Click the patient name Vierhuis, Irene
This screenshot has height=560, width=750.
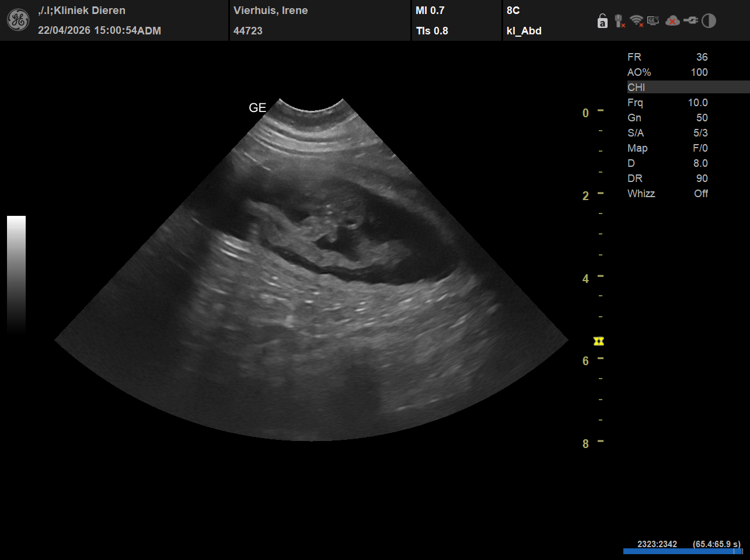270,10
